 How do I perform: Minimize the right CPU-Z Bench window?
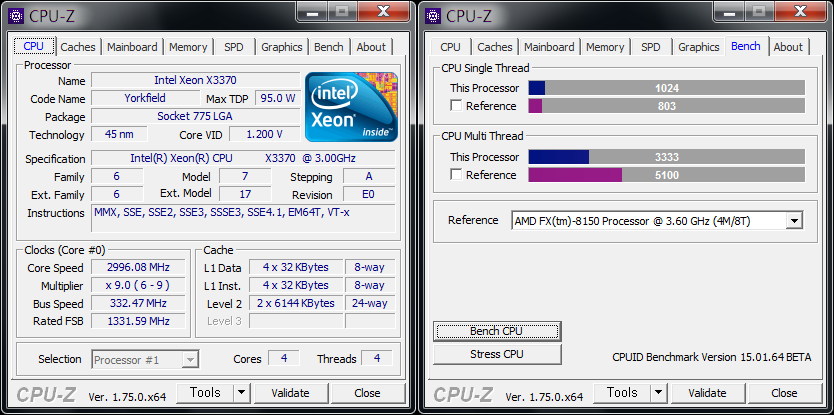click(729, 11)
